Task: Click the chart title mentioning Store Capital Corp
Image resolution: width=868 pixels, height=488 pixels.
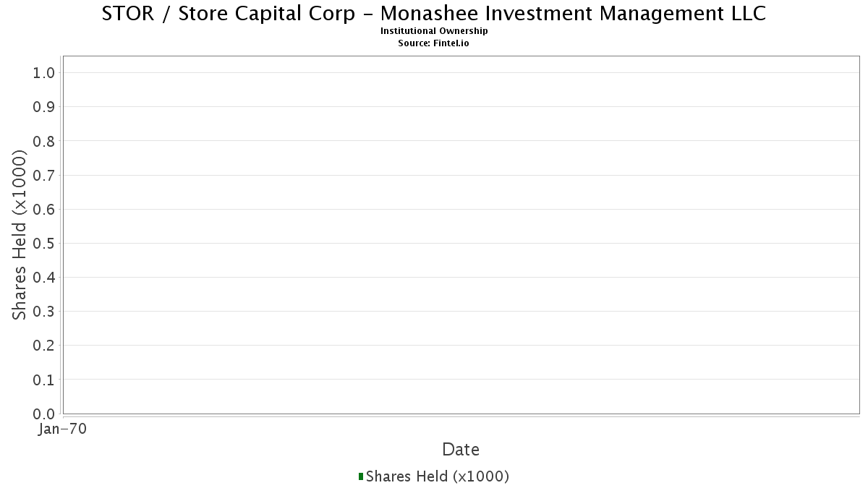Action: click(x=434, y=14)
